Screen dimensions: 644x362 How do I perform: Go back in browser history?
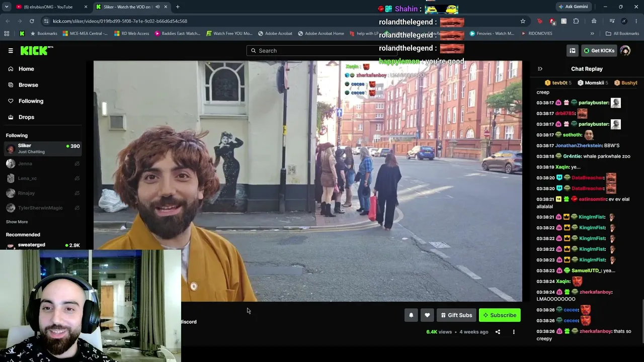click(x=8, y=21)
